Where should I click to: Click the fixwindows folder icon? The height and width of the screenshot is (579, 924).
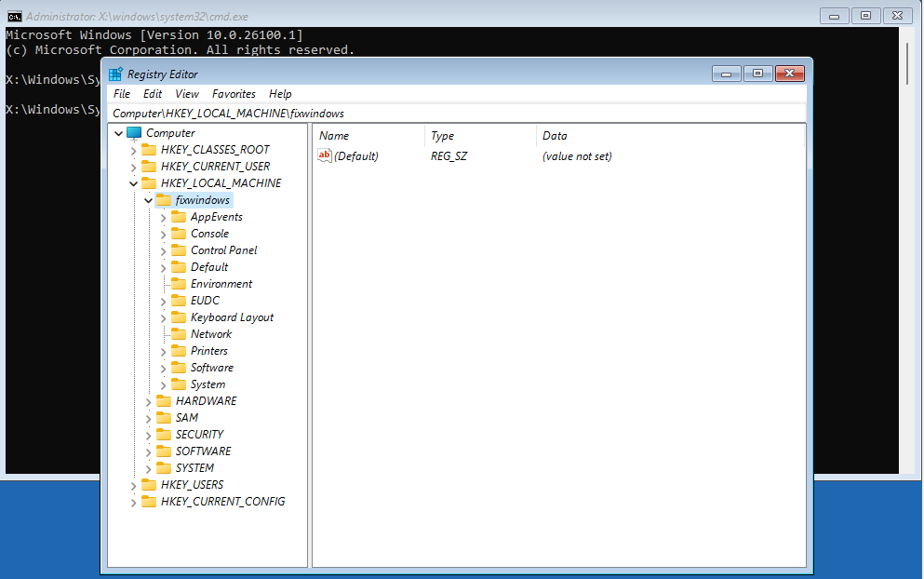(x=164, y=200)
